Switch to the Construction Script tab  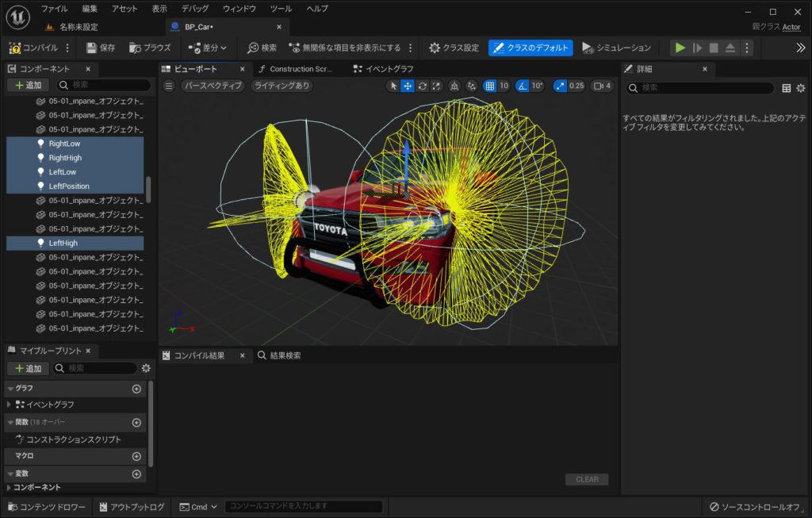(295, 70)
